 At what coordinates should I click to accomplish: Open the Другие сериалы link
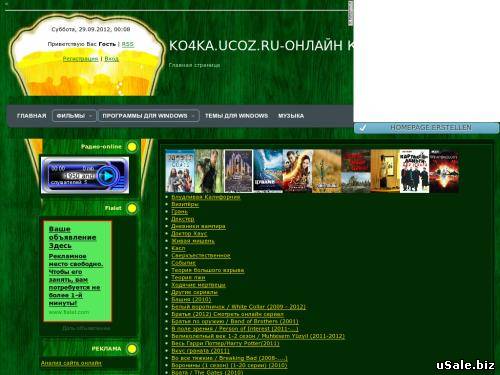pyautogui.click(x=194, y=292)
